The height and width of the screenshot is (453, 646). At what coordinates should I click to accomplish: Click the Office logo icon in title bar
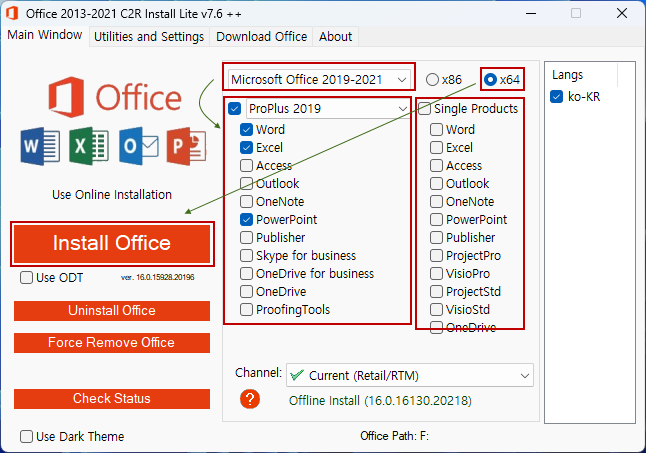click(12, 14)
